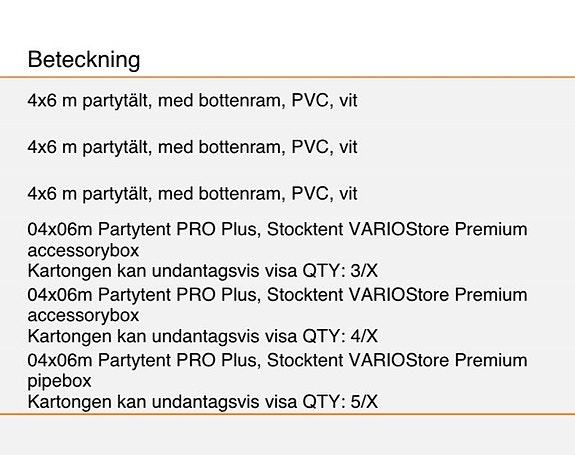Viewport: 575px width, 455px height.
Task: Click the Kartongen note showing QTY: 4/X
Action: pos(202,336)
